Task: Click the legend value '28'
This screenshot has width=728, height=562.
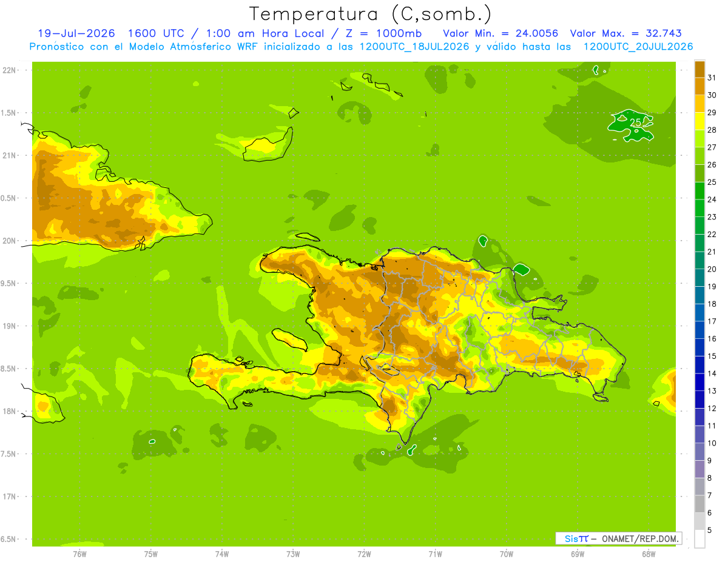Action: point(712,130)
